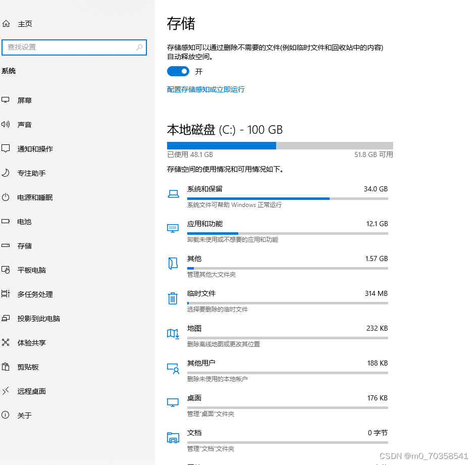This screenshot has width=476, height=465.
Task: Click the 主页 home icon
Action: (x=6, y=23)
